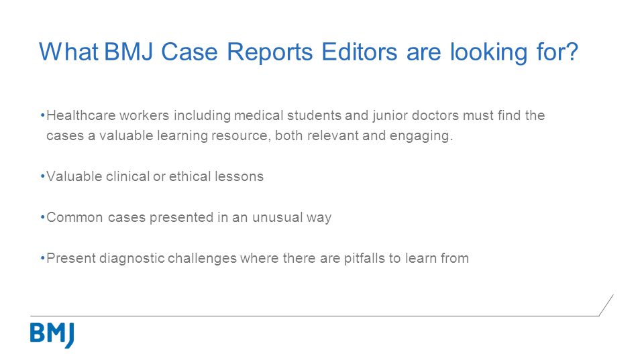Click the diagonal end of footer line

[x=606, y=305]
